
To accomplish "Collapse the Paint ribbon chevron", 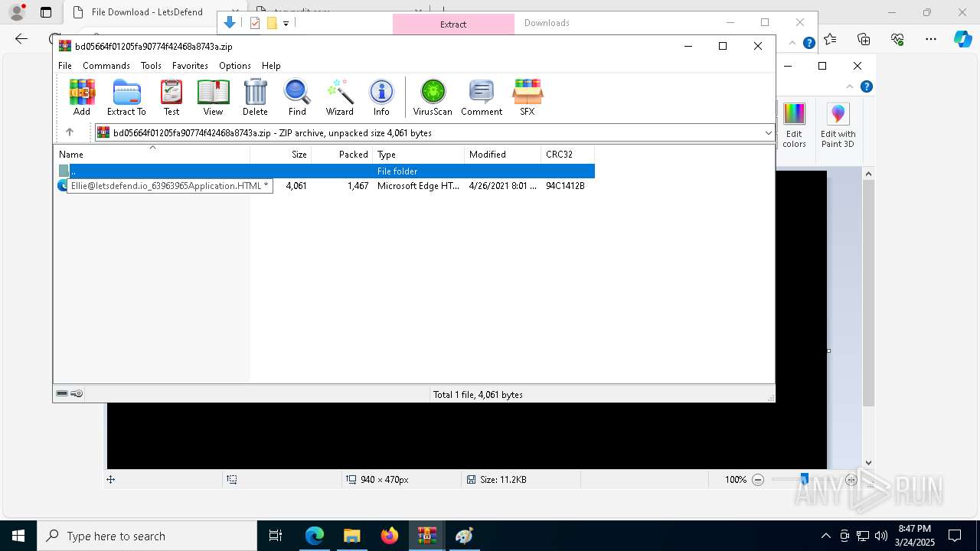I will [850, 86].
